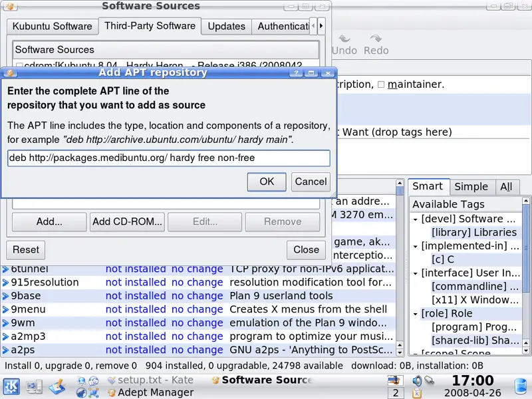Click the system/computer icon in the panel
The width and height of the screenshot is (532, 399).
tap(35, 387)
